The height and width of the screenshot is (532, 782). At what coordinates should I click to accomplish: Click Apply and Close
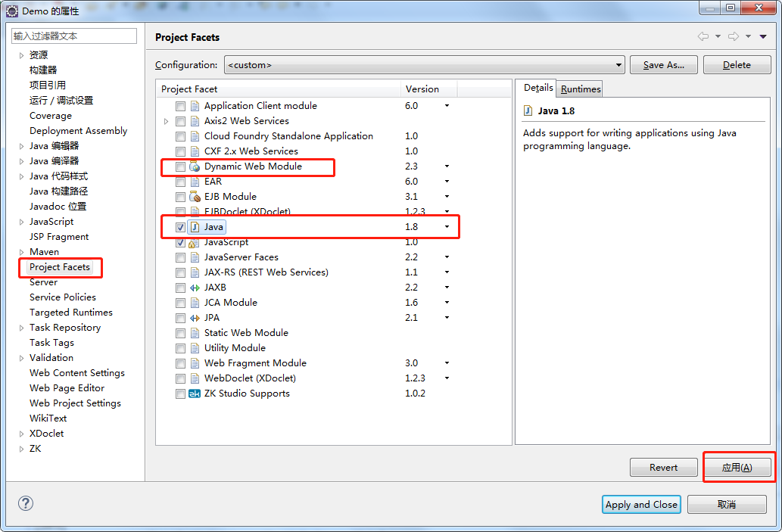pos(641,504)
